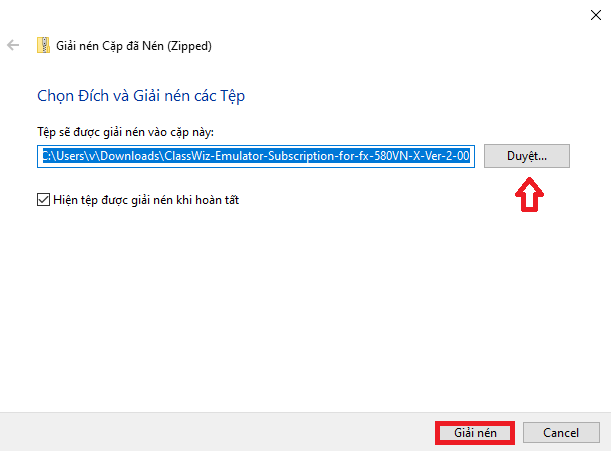
Task: Open the folder browser with Duyệt...
Action: pos(527,156)
